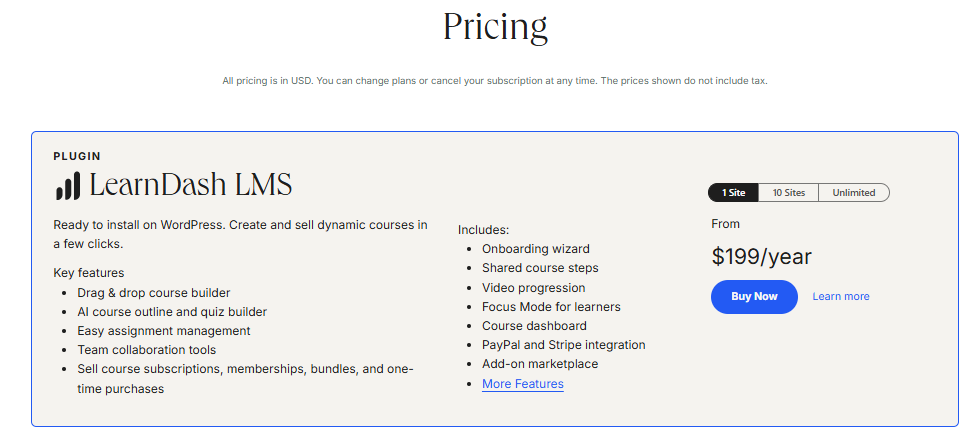Viewport: 980px width, 442px height.
Task: Click the USD pricing disclaimer text
Action: 494,81
